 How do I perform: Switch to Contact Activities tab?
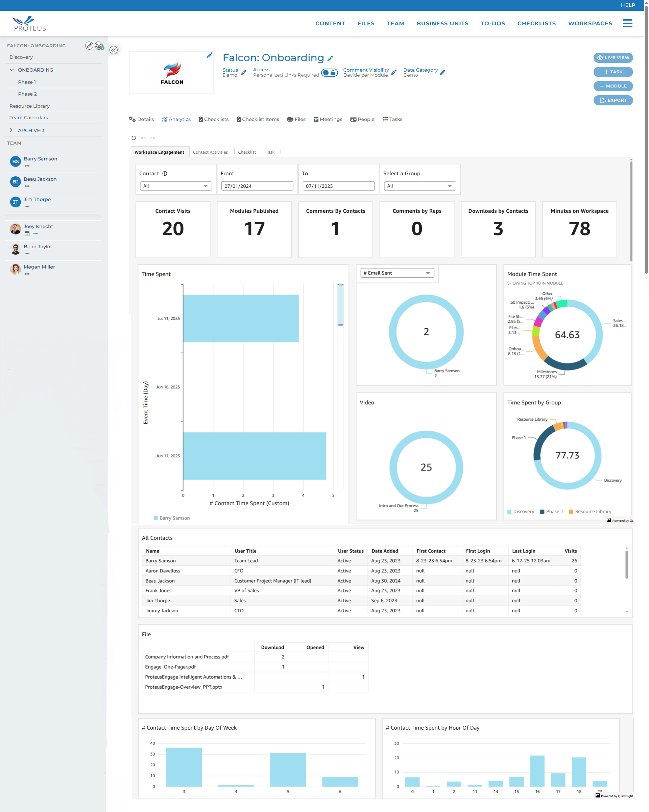(210, 152)
